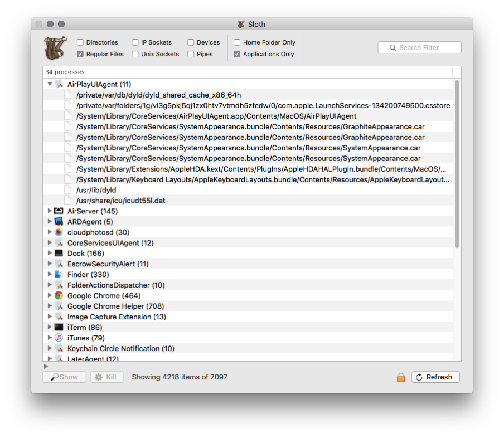This screenshot has width=504, height=438.
Task: Select the Finder icon
Action: click(x=59, y=274)
